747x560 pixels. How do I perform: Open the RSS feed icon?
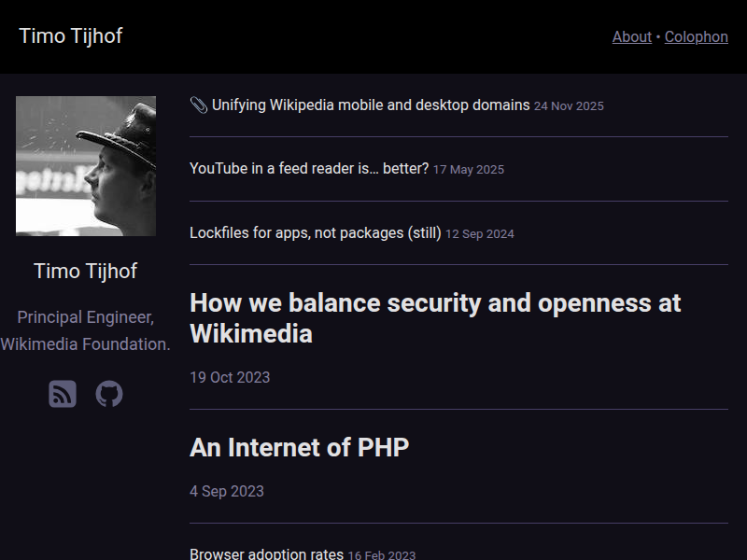coord(63,394)
